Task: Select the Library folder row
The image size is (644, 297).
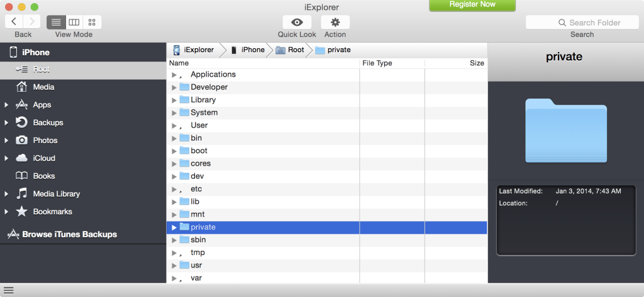Action: 327,100
